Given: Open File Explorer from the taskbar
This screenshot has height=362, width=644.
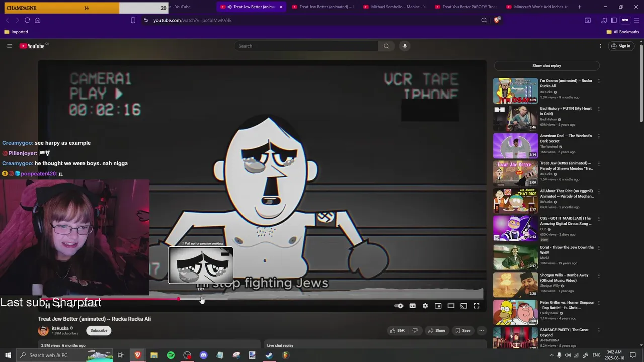Looking at the screenshot, I should pyautogui.click(x=154, y=355).
